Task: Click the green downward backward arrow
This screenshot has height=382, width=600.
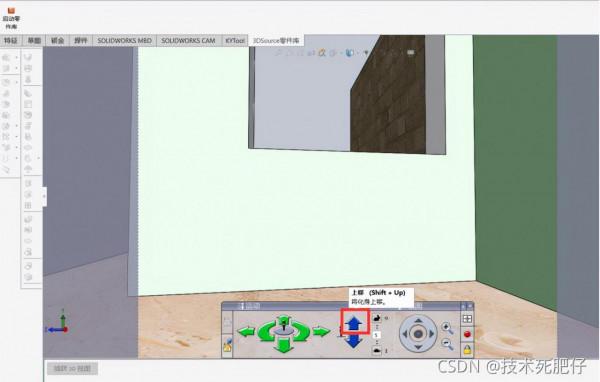Action: pyautogui.click(x=284, y=346)
